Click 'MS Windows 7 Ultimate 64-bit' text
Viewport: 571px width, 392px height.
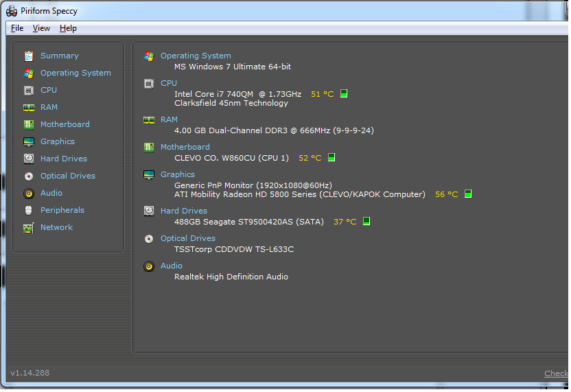233,67
